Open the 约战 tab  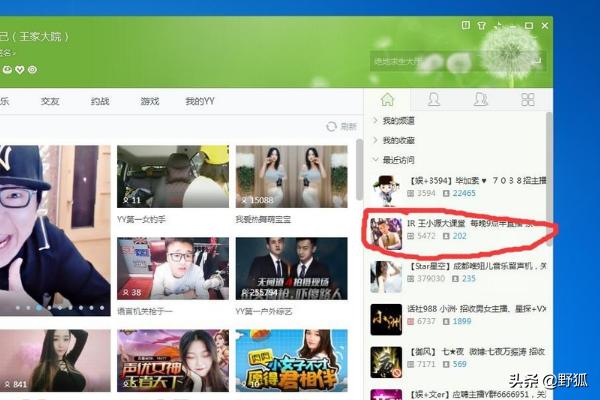(100, 101)
